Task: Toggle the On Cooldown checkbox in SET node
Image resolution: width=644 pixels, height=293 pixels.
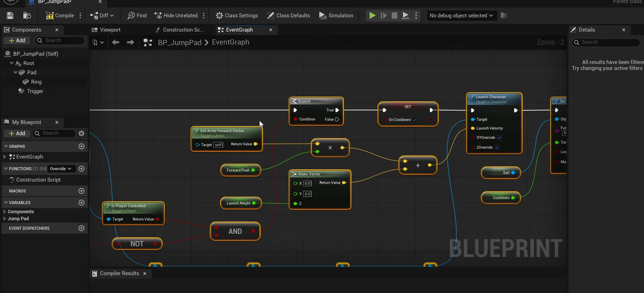Action: click(415, 120)
